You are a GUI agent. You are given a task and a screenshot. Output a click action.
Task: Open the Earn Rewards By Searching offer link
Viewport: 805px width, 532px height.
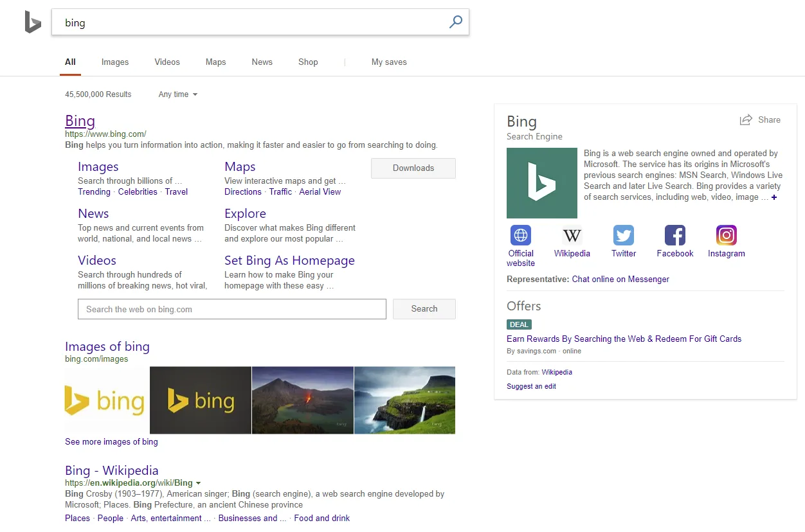[x=624, y=339]
